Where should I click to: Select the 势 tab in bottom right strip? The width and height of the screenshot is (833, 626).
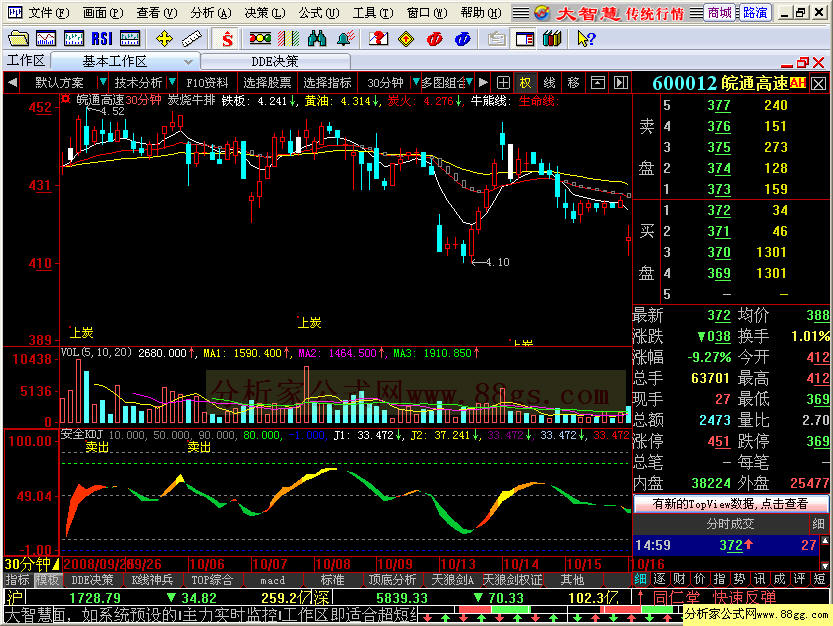click(740, 579)
